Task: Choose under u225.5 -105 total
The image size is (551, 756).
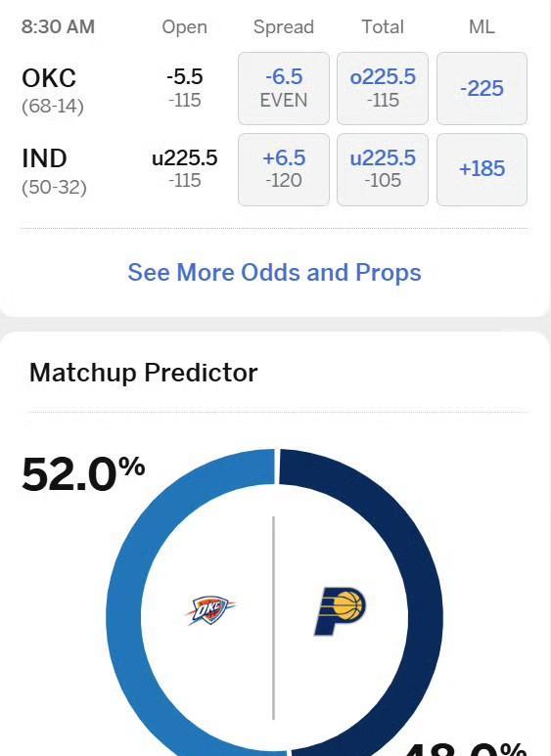Action: click(x=383, y=169)
